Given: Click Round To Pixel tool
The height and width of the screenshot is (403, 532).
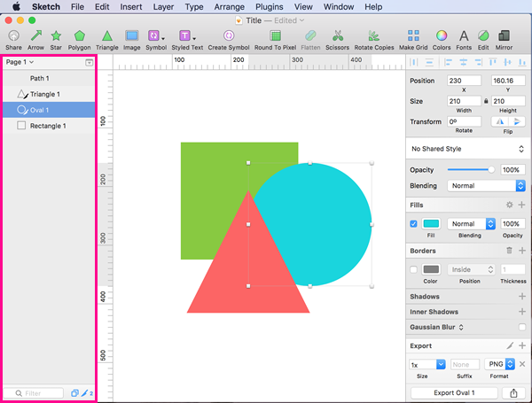Looking at the screenshot, I should click(x=275, y=40).
